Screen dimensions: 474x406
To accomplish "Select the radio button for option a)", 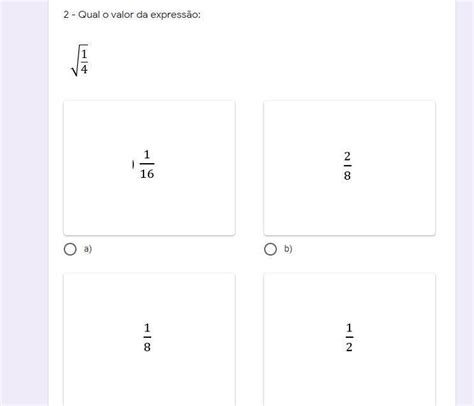I will 70,249.
